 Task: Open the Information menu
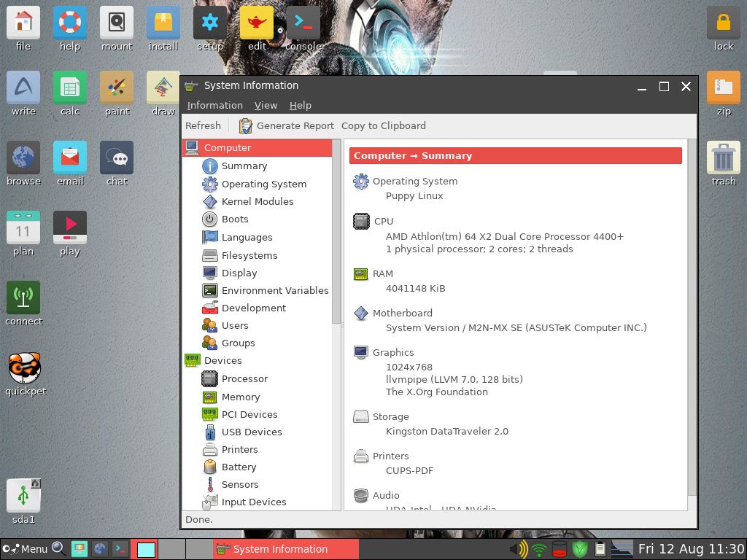[215, 105]
